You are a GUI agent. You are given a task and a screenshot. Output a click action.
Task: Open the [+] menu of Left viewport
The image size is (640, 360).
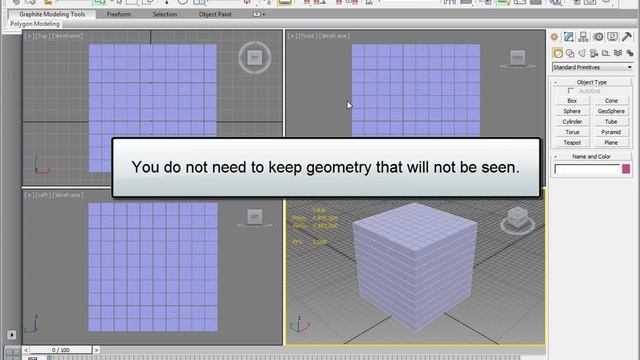(29, 195)
